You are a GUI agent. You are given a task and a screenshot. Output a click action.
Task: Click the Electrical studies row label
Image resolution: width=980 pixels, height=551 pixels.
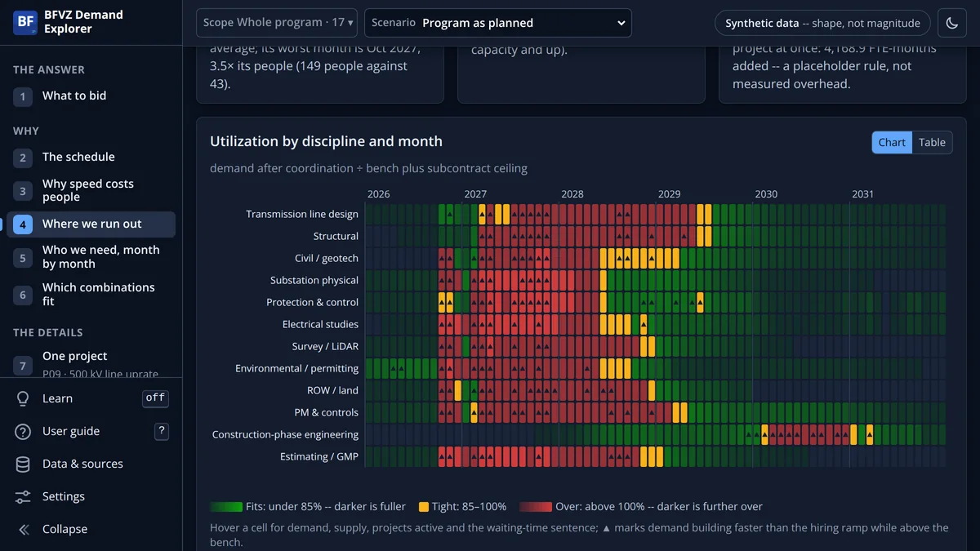(x=320, y=325)
